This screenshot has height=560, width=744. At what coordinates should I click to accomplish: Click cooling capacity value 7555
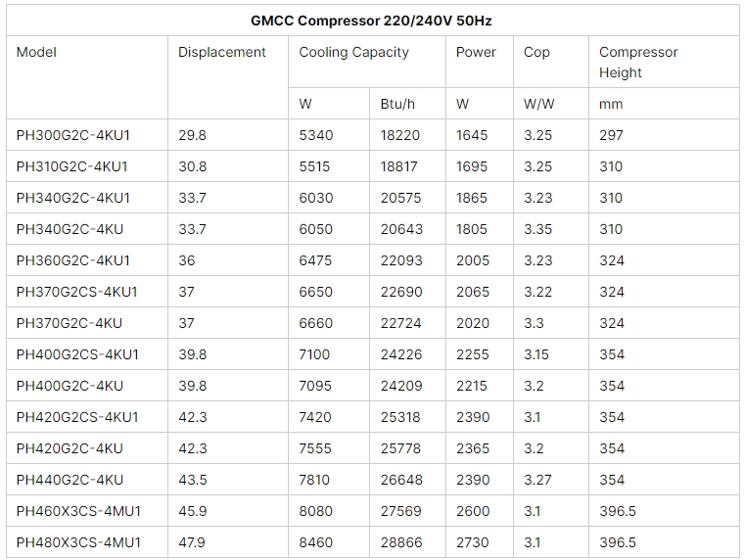[315, 448]
